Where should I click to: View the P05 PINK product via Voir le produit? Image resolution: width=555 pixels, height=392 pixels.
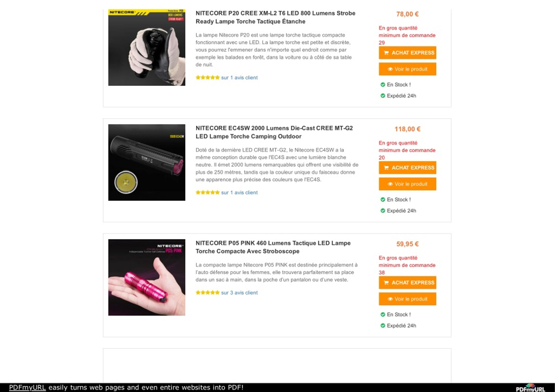pyautogui.click(x=407, y=299)
